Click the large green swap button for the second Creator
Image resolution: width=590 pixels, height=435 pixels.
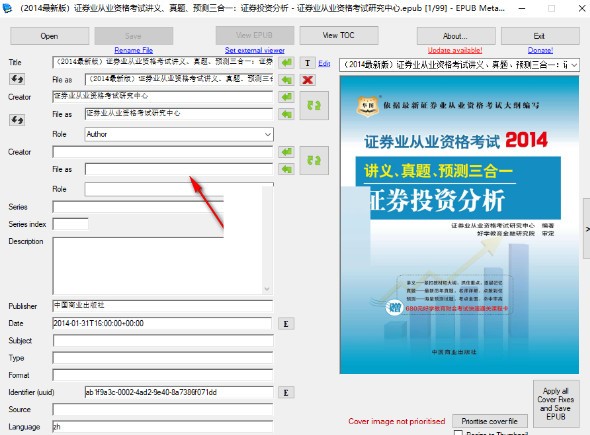[314, 161]
